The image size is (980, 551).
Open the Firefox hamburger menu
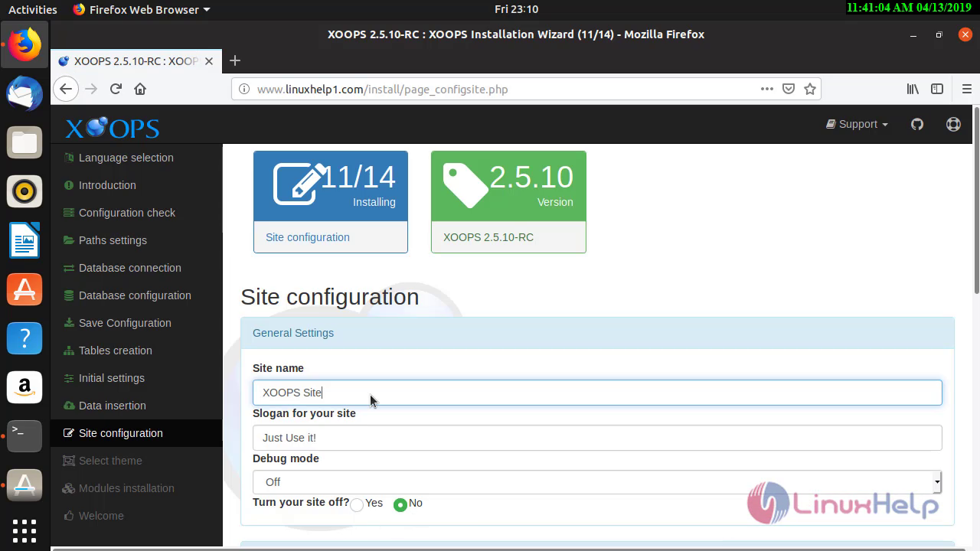tap(968, 89)
